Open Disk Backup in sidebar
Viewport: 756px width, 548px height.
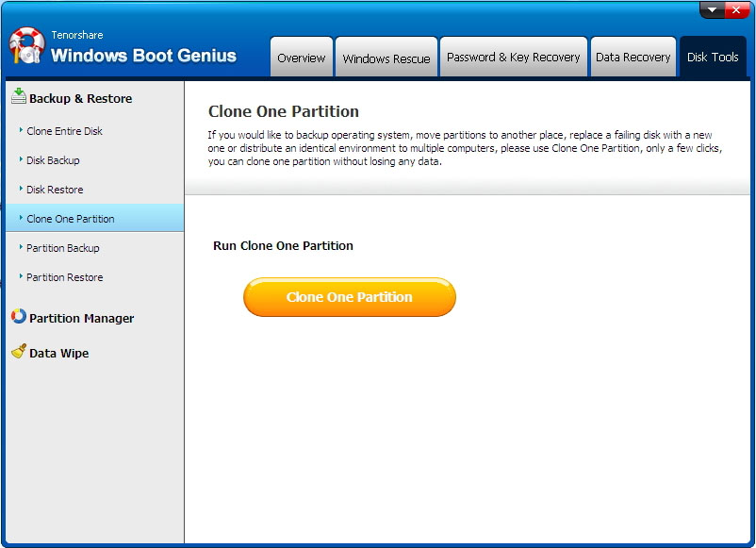(53, 160)
